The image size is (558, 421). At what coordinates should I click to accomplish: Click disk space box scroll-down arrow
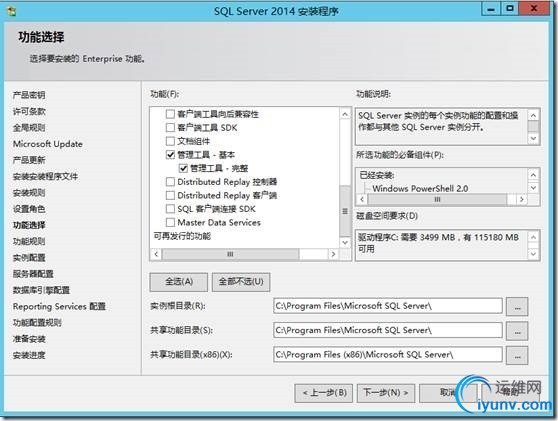coord(533,253)
